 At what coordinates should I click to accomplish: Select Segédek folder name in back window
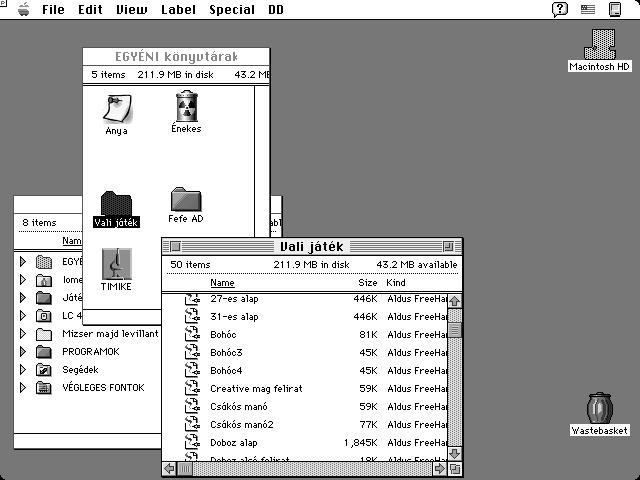point(80,370)
